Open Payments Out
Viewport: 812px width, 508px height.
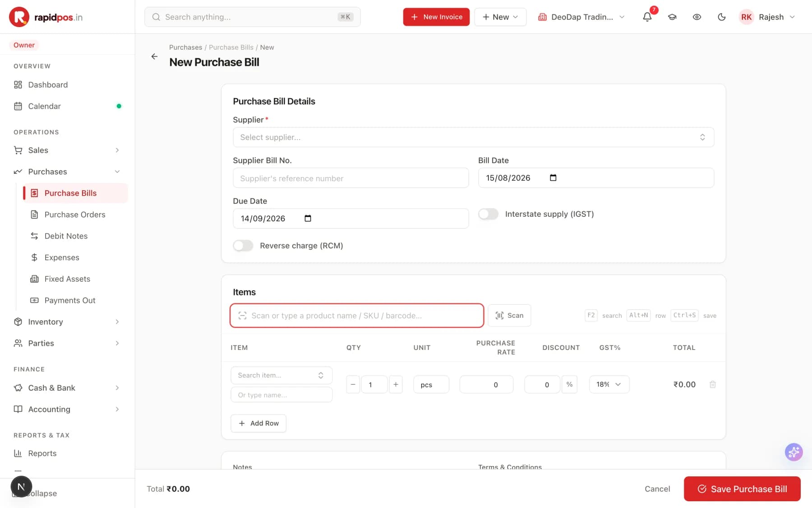click(76, 300)
